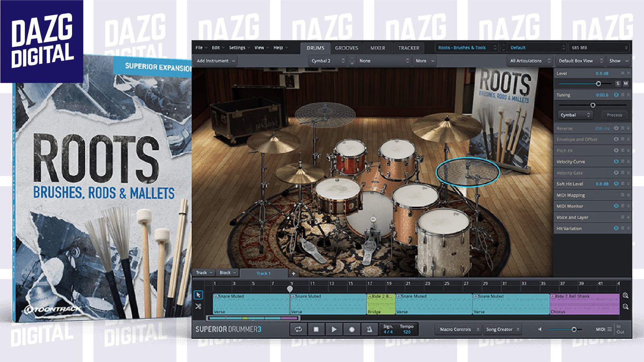Mute the instrument with M button
644x362 pixels.
pos(625,84)
